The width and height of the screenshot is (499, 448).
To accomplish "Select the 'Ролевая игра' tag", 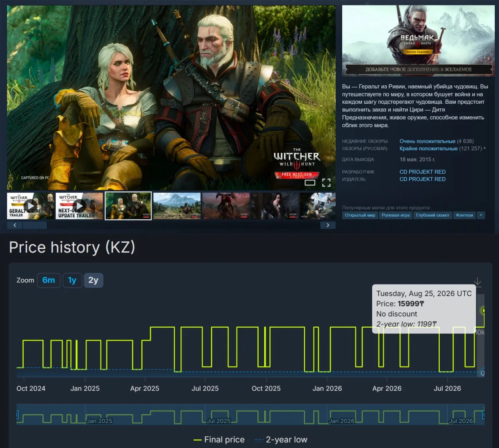I will (x=396, y=215).
